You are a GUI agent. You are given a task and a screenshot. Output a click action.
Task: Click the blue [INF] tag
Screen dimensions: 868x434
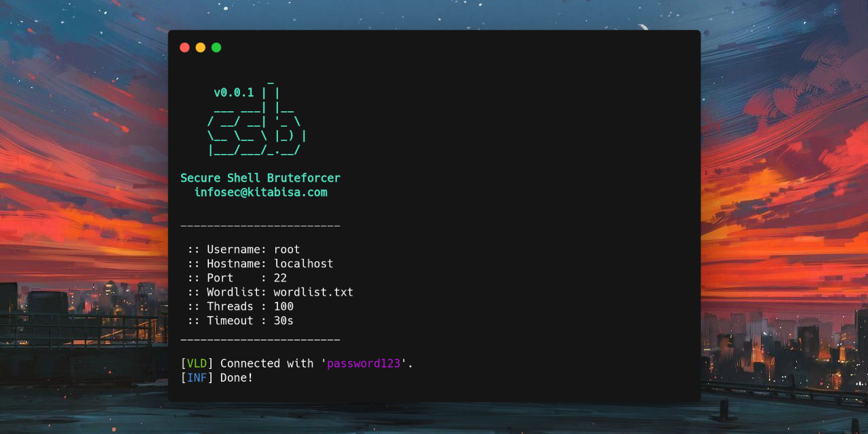pyautogui.click(x=197, y=378)
